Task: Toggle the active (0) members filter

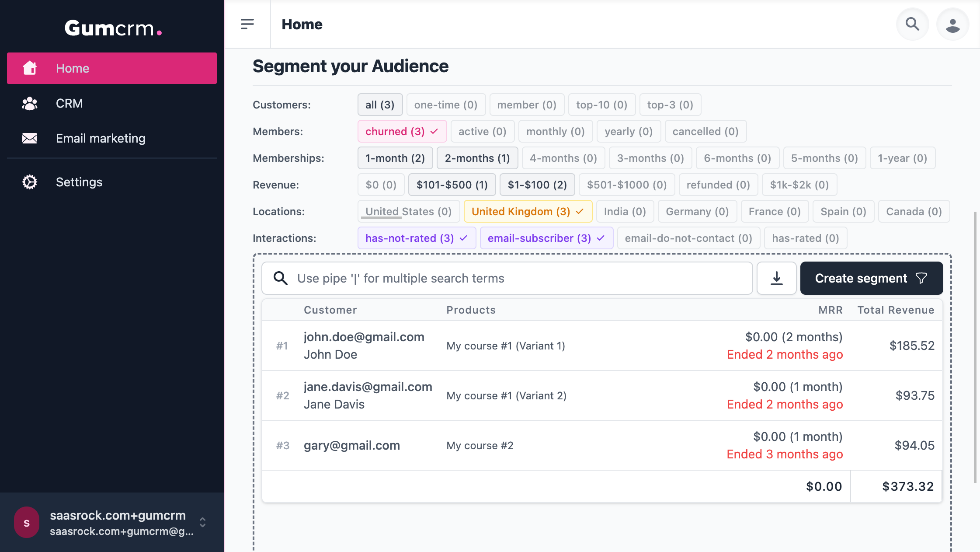Action: (483, 131)
